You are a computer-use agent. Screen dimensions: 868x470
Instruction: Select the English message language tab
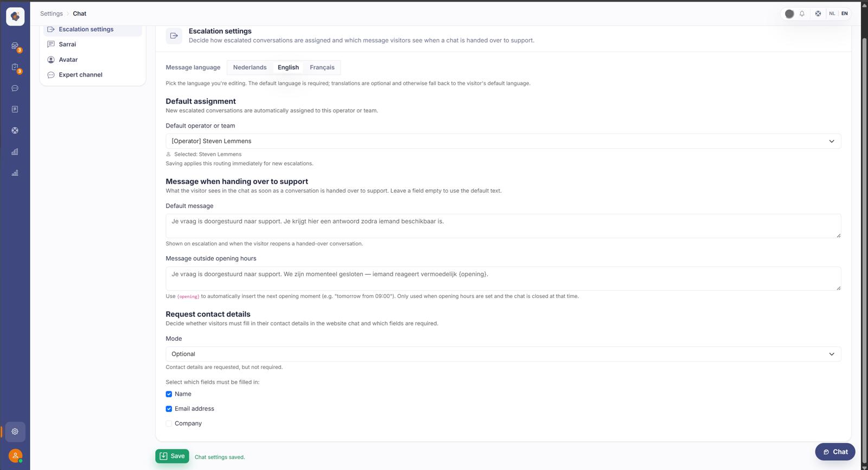click(x=288, y=67)
